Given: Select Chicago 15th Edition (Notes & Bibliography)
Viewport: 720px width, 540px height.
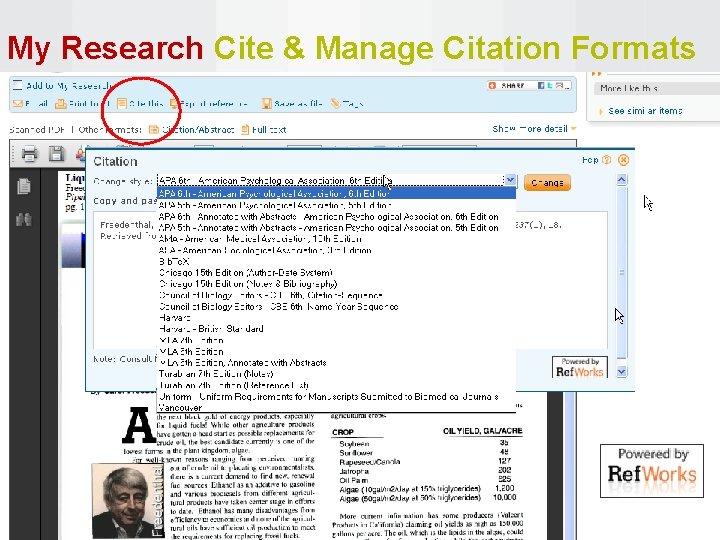Looking at the screenshot, I should click(x=336, y=284).
